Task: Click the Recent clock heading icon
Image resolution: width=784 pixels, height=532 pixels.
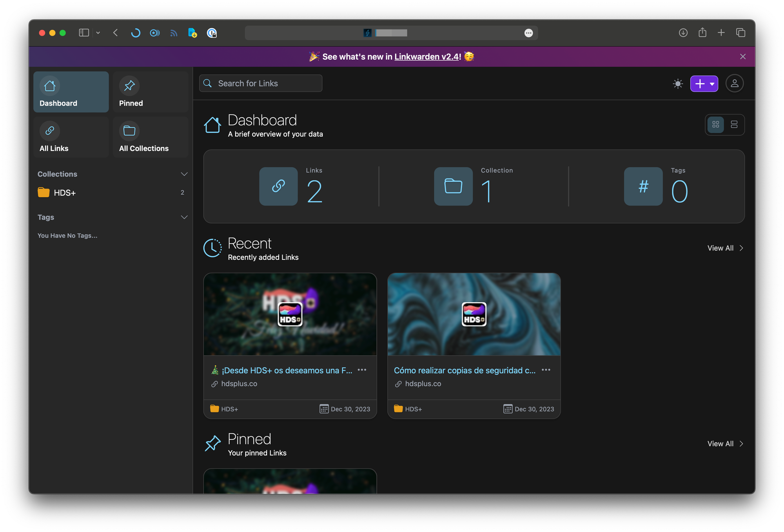Action: 212,248
